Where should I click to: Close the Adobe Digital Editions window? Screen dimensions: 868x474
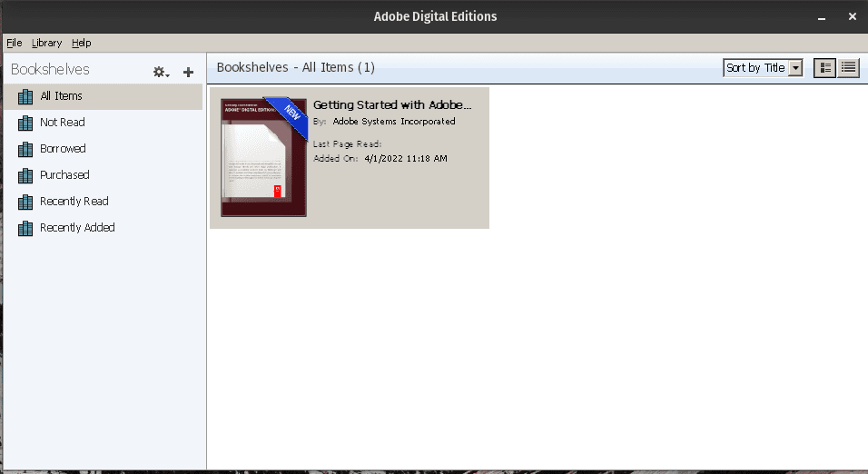(x=853, y=16)
